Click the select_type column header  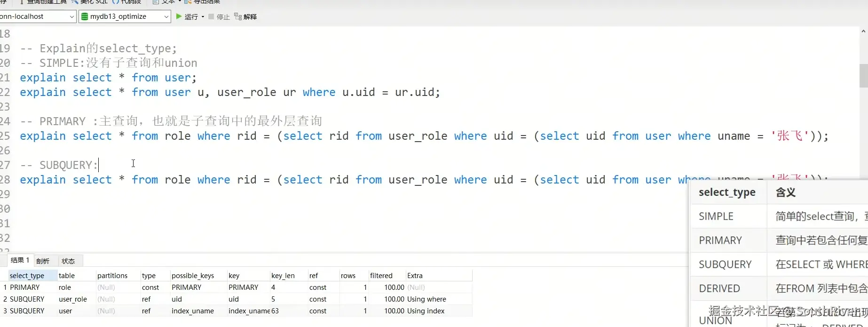tap(27, 276)
